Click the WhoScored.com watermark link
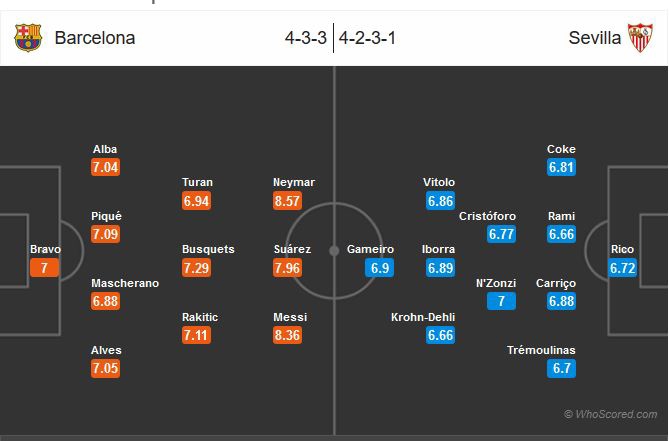 click(610, 414)
